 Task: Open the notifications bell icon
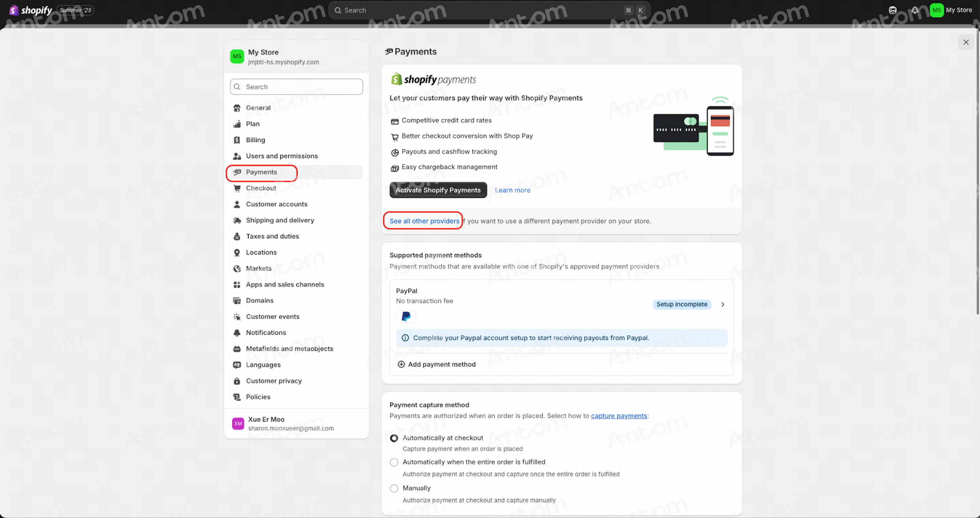click(x=915, y=10)
